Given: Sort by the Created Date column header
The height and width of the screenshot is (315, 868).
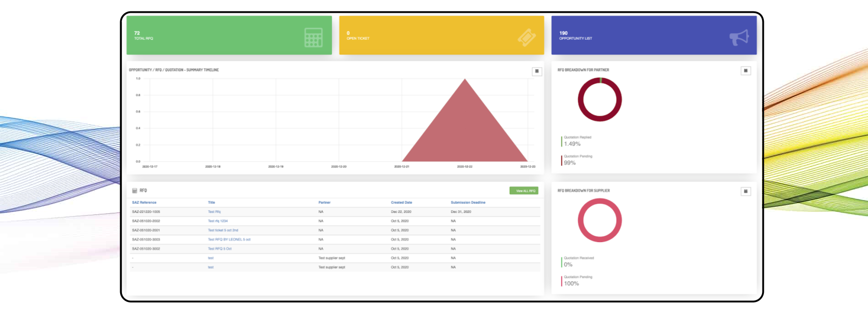Looking at the screenshot, I should (x=402, y=202).
